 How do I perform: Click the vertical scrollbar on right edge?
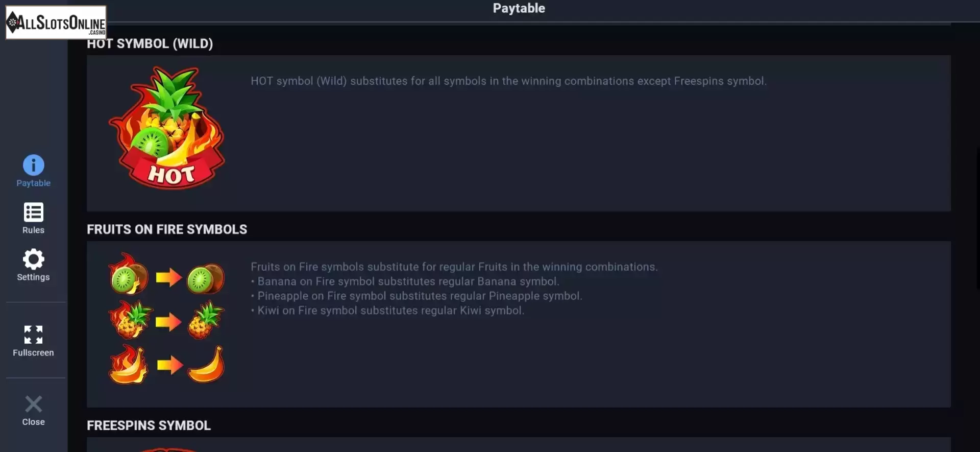coord(977,220)
